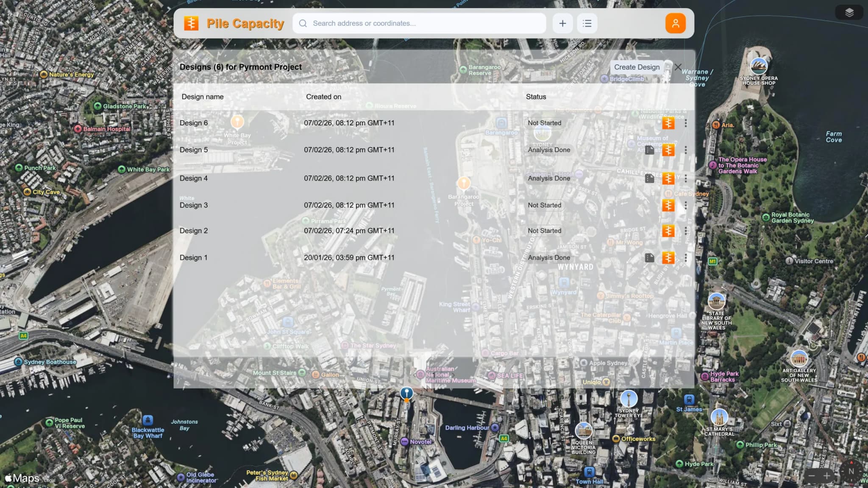The width and height of the screenshot is (868, 488).
Task: Click Analysis Done status of Design 5
Action: coord(549,150)
